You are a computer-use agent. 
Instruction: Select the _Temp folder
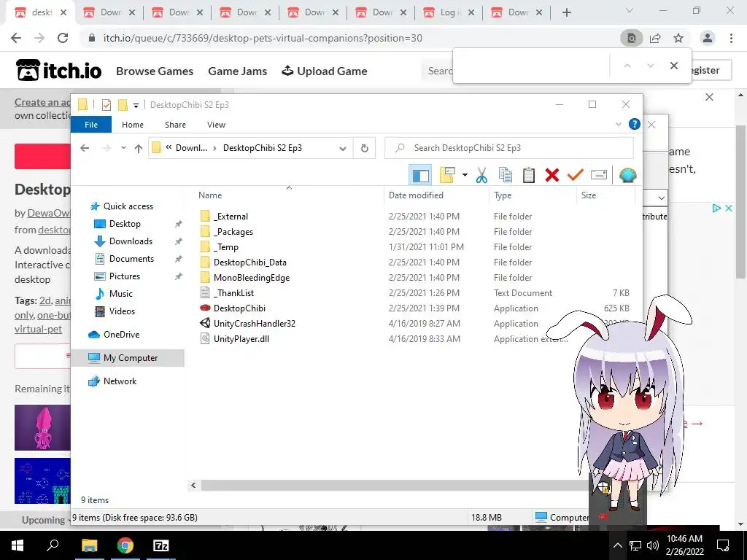pyautogui.click(x=226, y=247)
